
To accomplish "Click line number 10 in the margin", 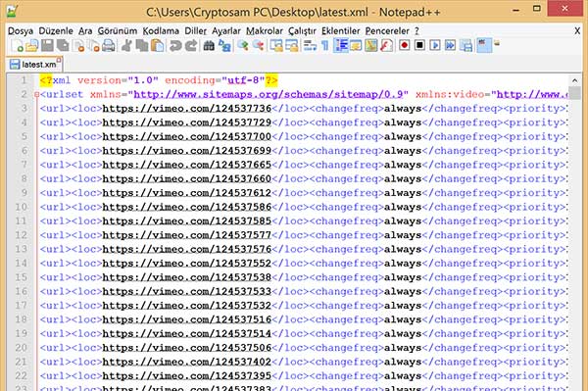I will [21, 207].
